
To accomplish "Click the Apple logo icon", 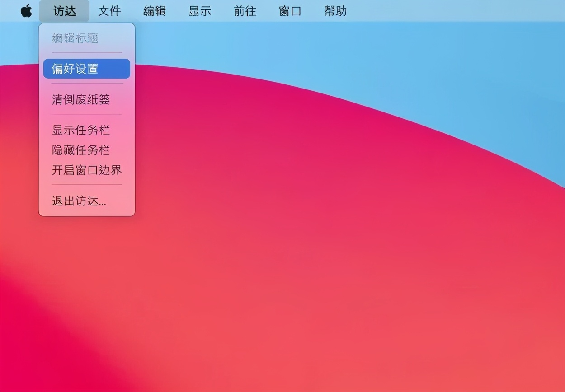I will pyautogui.click(x=26, y=11).
